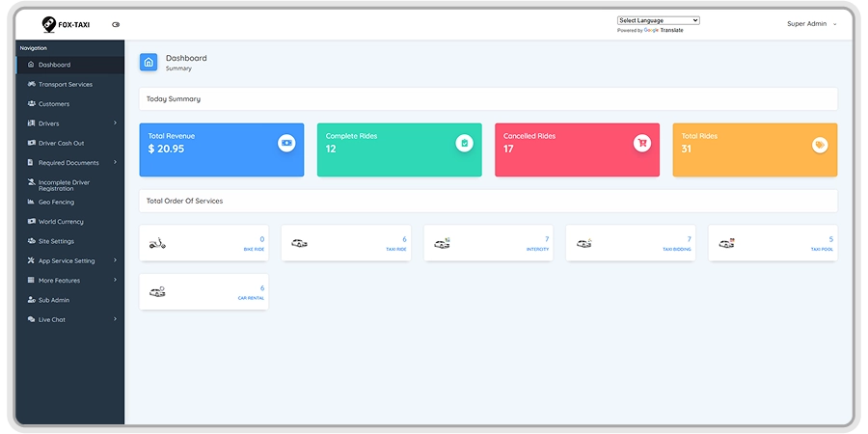This screenshot has height=434, width=868.
Task: Select the Required Documents menu label
Action: 68,163
